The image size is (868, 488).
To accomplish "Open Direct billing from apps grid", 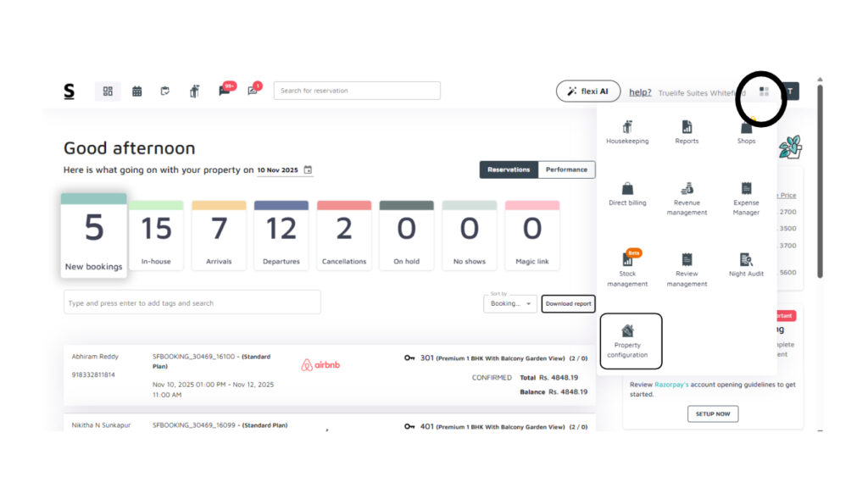I will point(627,193).
